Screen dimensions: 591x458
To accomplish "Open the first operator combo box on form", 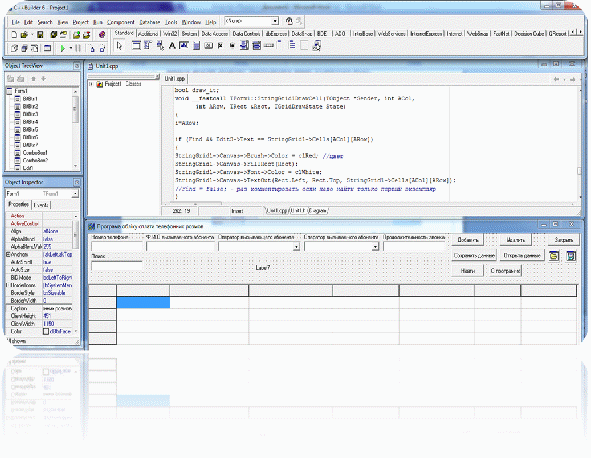I will [x=296, y=247].
